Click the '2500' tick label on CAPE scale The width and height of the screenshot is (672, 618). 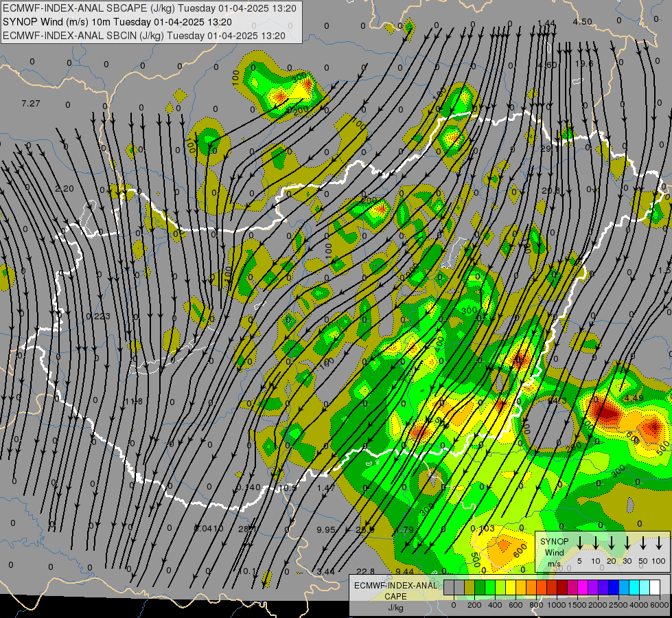pyautogui.click(x=618, y=605)
